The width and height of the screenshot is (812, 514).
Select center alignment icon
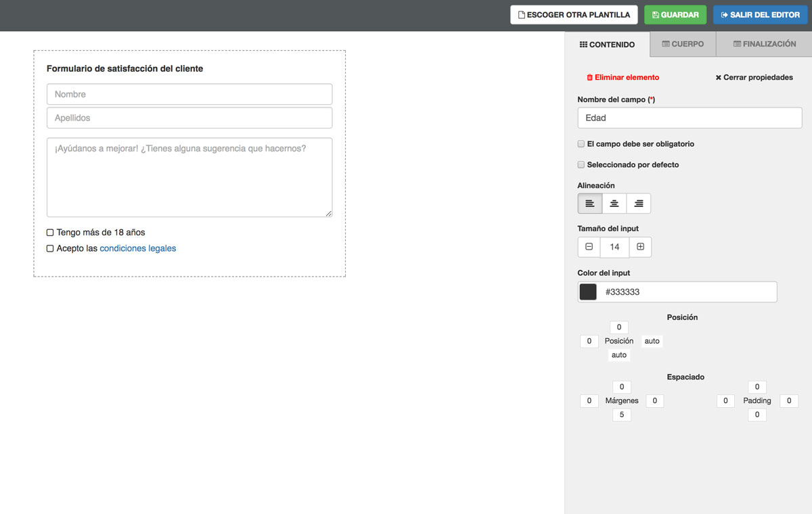tap(614, 204)
